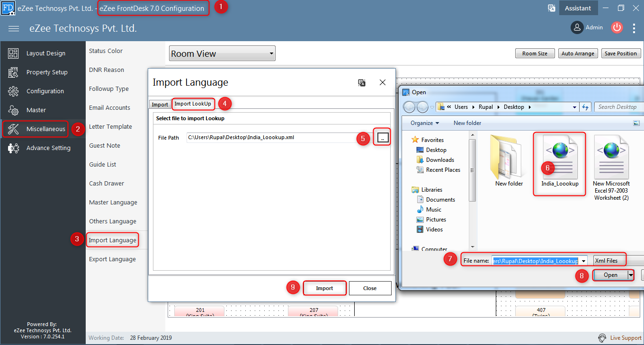Open DNR Reason menu item
The width and height of the screenshot is (644, 345).
[107, 70]
